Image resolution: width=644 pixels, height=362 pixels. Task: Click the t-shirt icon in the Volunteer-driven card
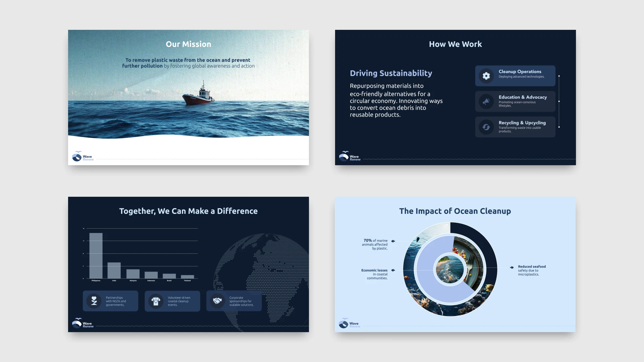click(x=156, y=301)
